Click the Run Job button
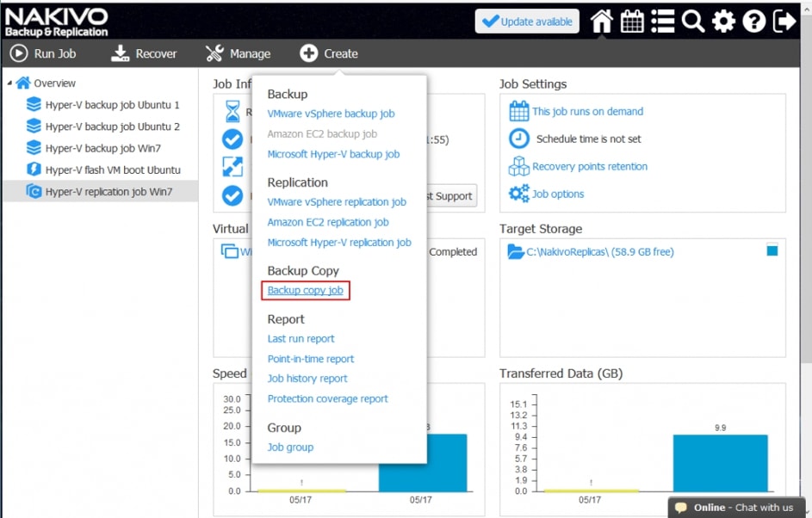 click(43, 53)
